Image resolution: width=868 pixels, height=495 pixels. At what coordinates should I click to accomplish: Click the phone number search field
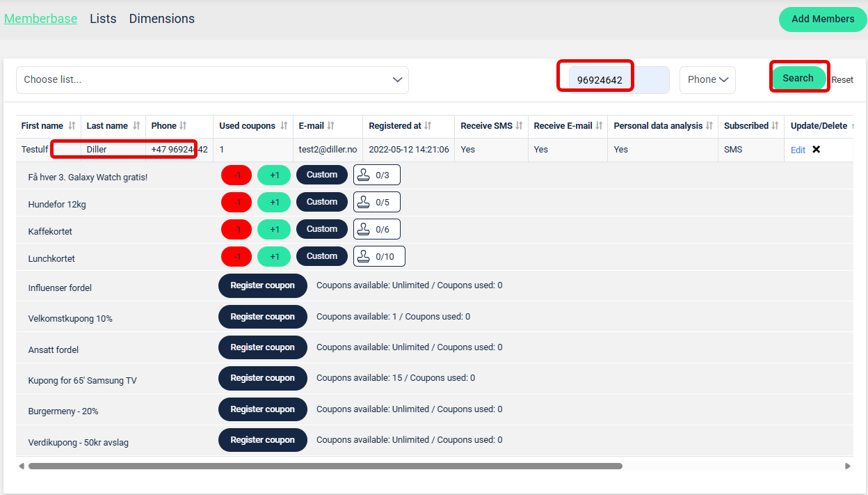[618, 80]
